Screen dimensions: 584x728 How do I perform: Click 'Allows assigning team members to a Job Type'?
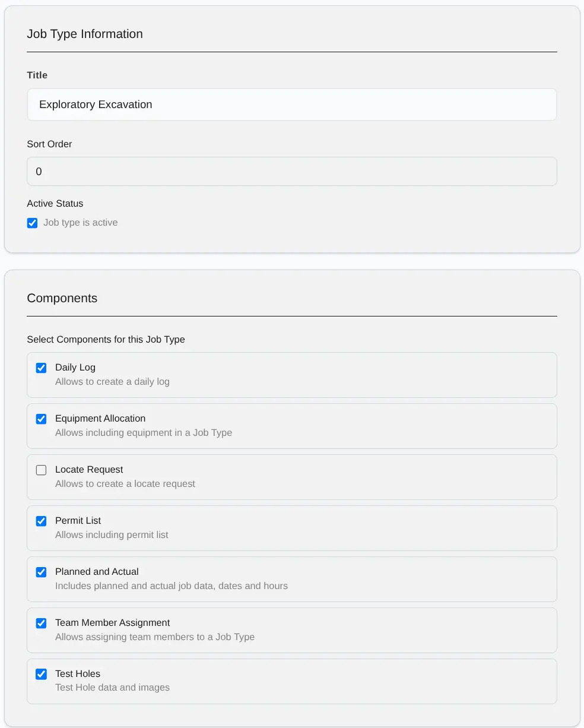(x=155, y=637)
